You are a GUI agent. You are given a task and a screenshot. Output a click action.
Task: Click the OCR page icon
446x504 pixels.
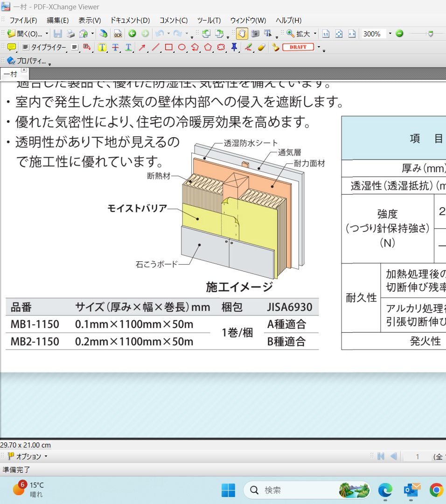pyautogui.click(x=118, y=34)
